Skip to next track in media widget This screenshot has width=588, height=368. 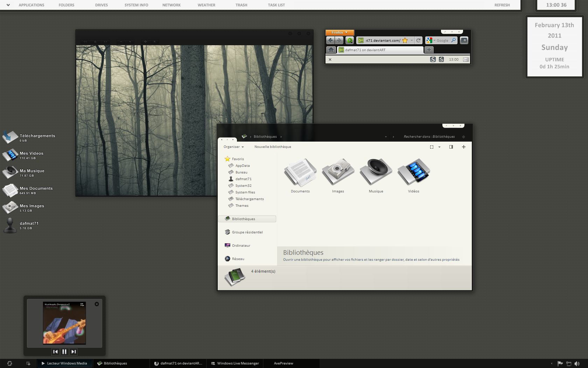coord(73,352)
